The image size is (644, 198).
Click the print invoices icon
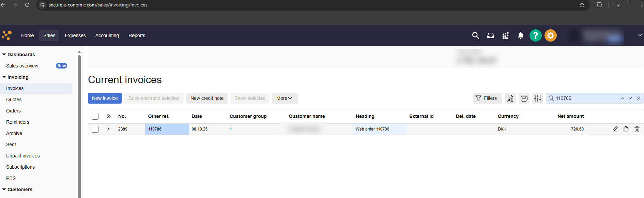524,98
